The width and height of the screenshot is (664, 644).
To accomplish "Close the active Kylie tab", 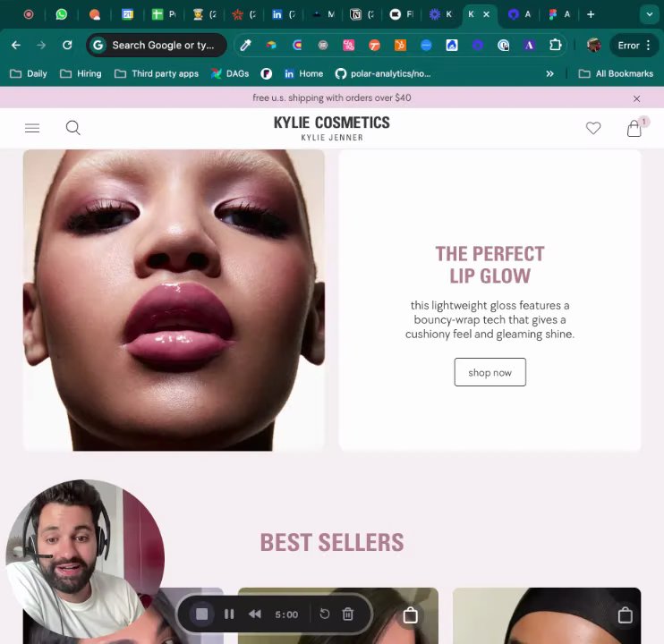I will (x=487, y=14).
